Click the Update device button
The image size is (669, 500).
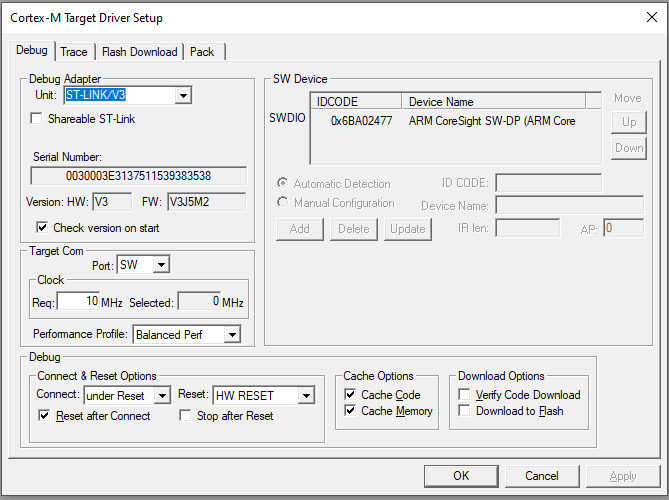[x=407, y=229]
